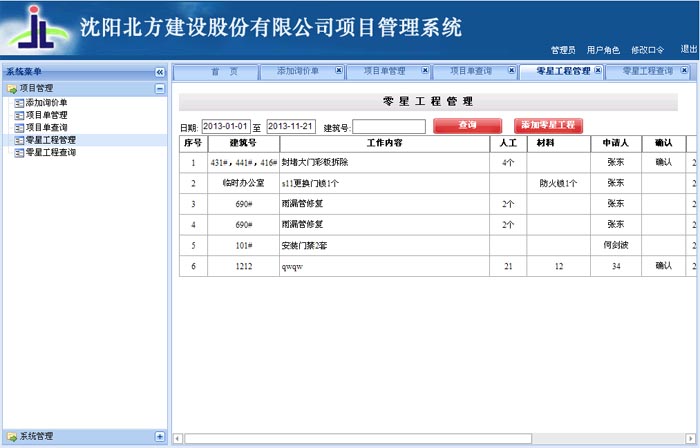The width and height of the screenshot is (700, 448).
Task: Click the red 查询 button
Action: [467, 126]
